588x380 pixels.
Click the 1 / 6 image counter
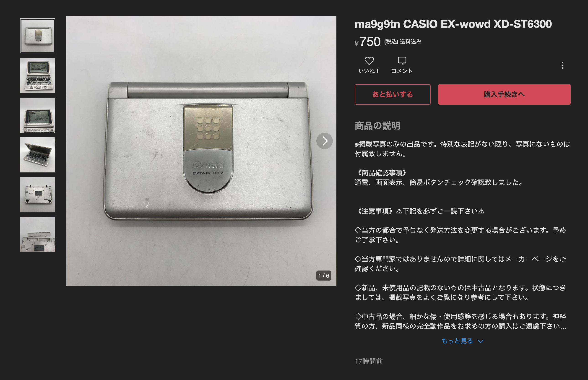click(324, 276)
